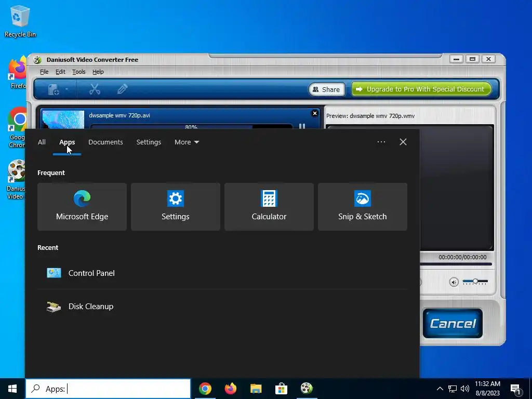The image size is (532, 399).
Task: Open Settings tile in Frequent apps
Action: tap(176, 207)
